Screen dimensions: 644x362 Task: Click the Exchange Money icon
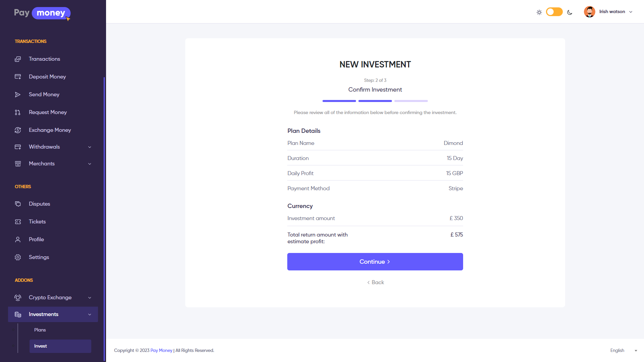coord(18,130)
